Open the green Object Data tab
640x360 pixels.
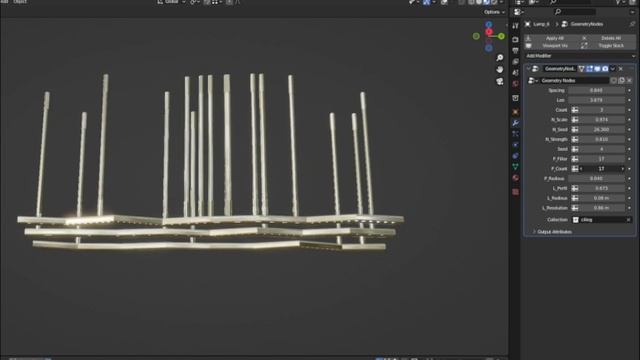click(516, 167)
